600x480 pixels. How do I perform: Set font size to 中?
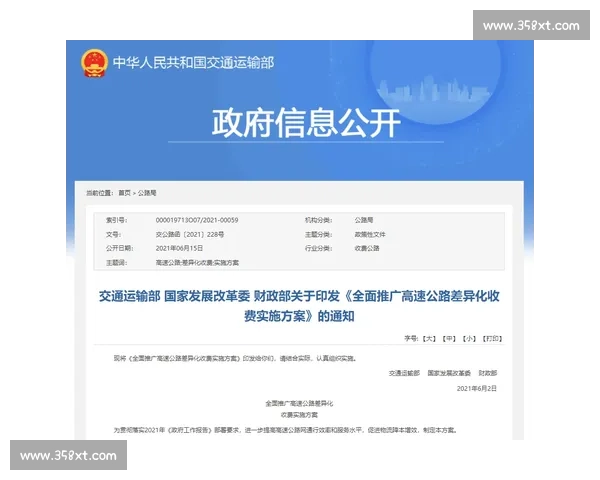pos(449,338)
